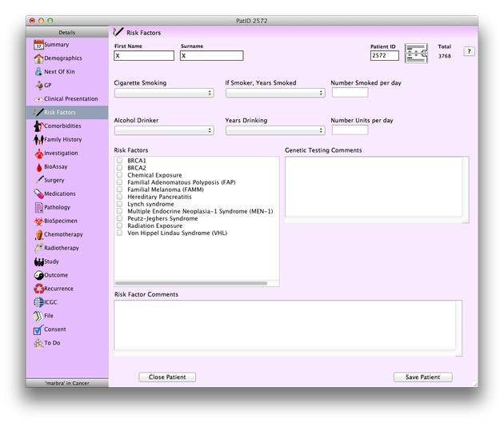
Task: Click the Save Patient button
Action: click(x=422, y=377)
